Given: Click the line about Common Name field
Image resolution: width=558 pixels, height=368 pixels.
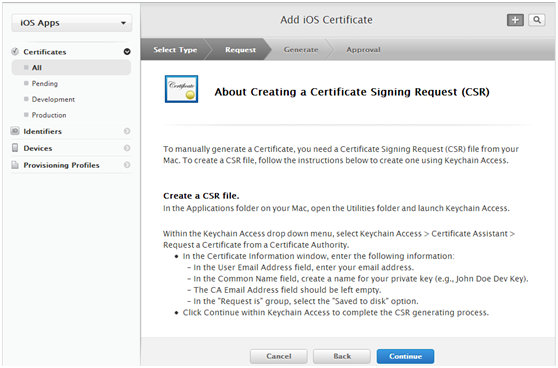Looking at the screenshot, I should pyautogui.click(x=358, y=279).
